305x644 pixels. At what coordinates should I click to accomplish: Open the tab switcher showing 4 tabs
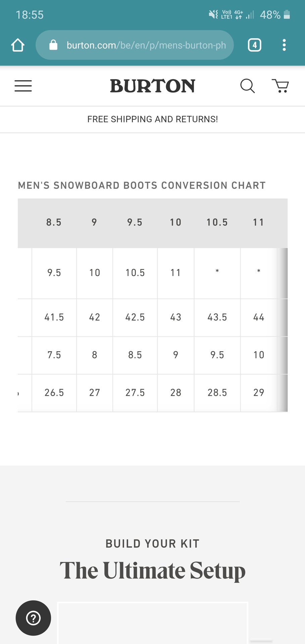point(254,45)
